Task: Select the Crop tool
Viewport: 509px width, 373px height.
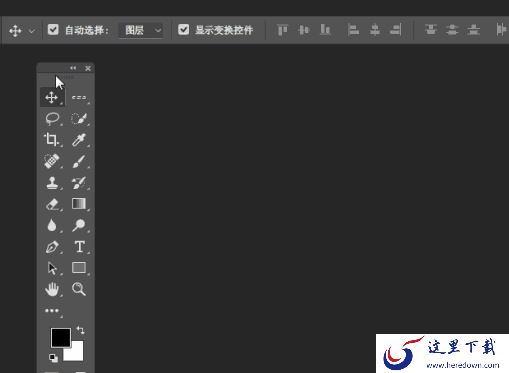Action: coord(51,139)
